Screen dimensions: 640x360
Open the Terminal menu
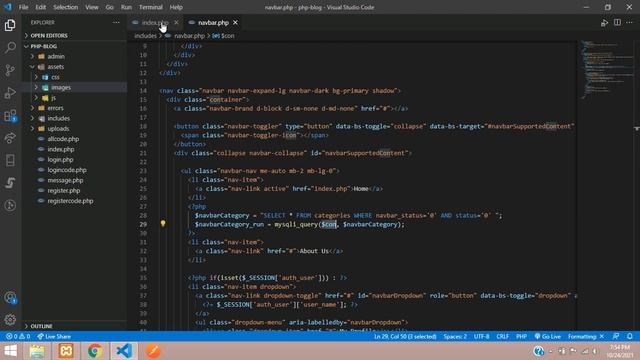[x=150, y=7]
